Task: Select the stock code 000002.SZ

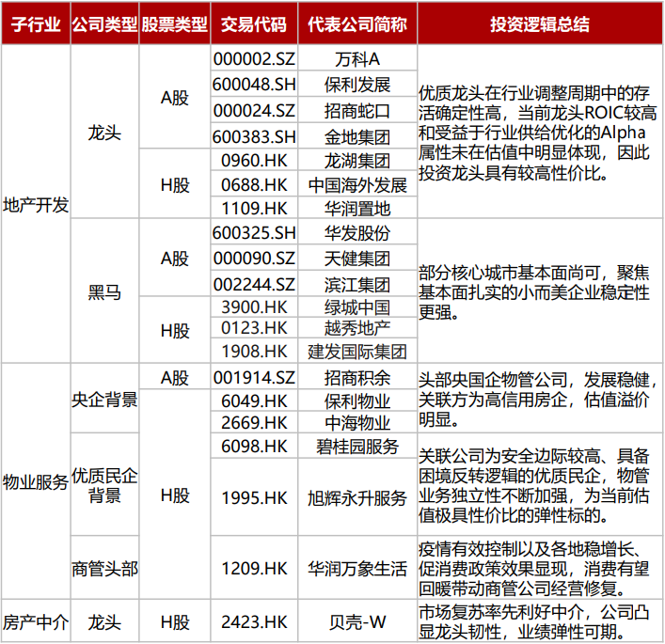Action: 254,58
